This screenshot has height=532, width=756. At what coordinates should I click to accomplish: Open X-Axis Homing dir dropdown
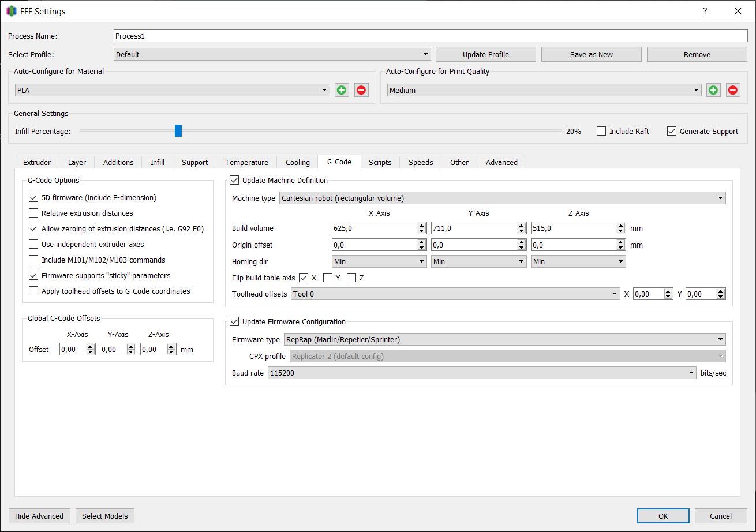pos(379,261)
